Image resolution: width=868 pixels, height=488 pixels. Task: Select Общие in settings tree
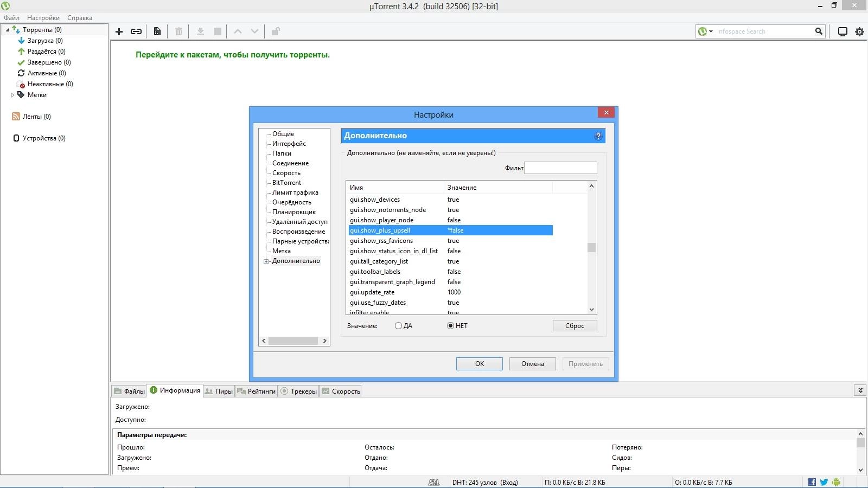[x=283, y=134]
